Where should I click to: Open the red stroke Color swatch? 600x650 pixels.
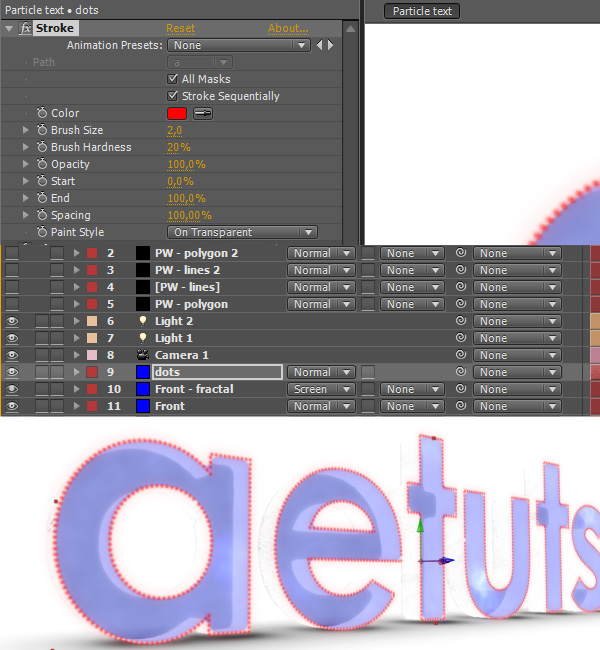click(177, 113)
